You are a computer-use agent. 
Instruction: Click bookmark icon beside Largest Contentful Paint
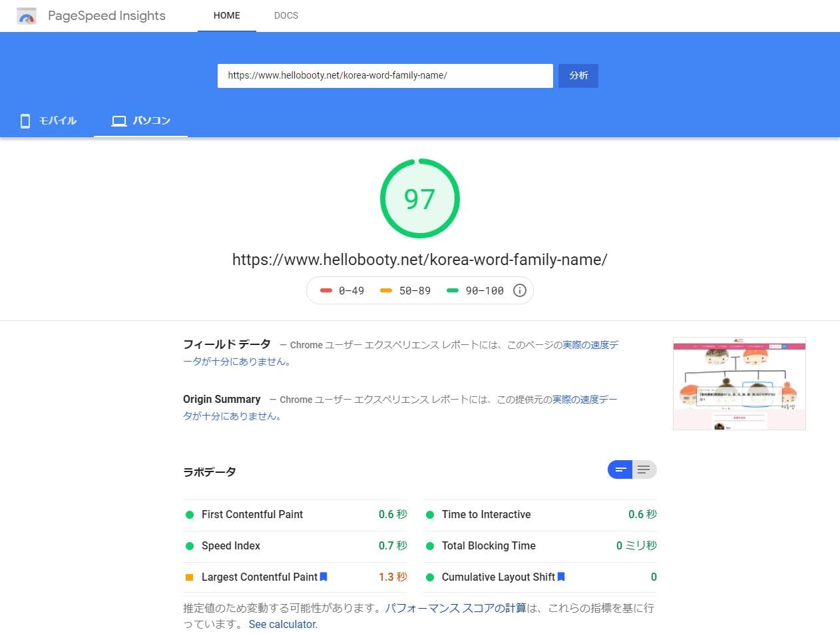[x=323, y=577]
